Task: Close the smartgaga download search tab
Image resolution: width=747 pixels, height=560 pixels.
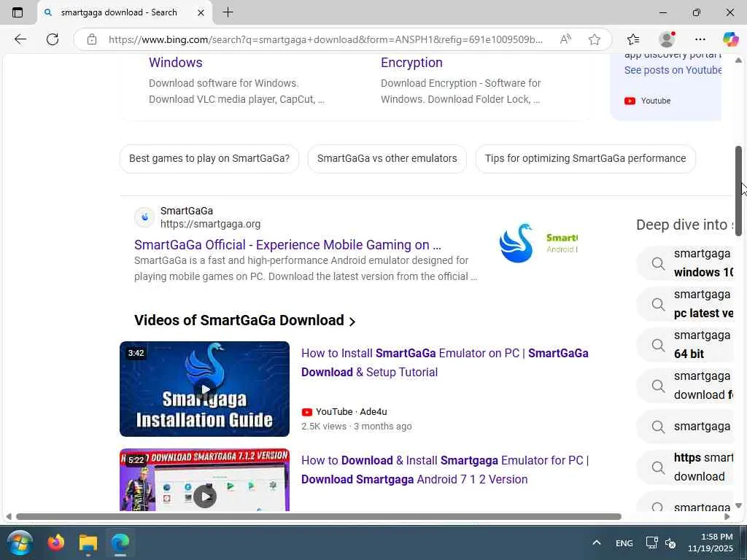Action: click(201, 13)
